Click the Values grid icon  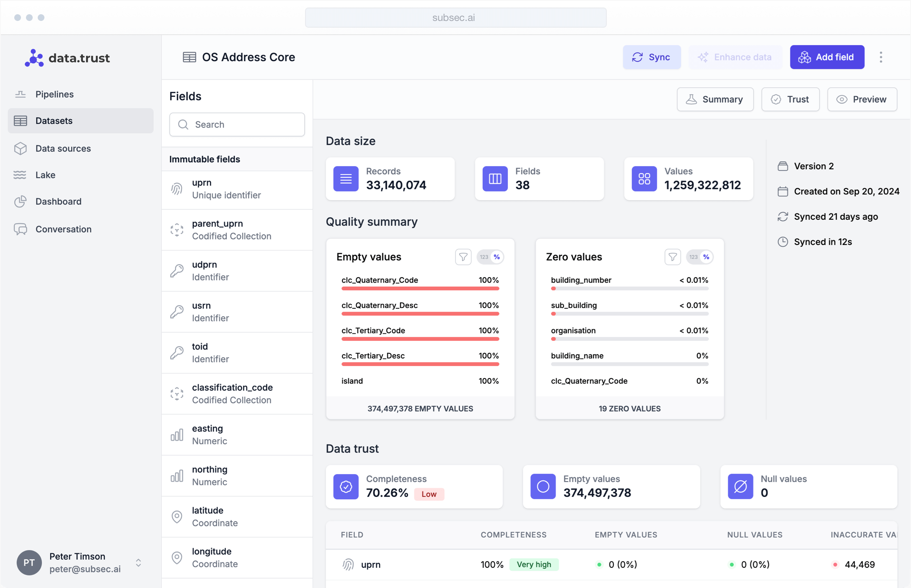tap(644, 179)
